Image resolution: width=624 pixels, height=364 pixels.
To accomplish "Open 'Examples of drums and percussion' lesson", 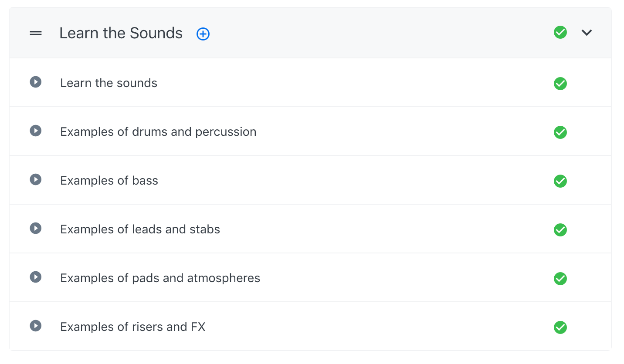I will tap(158, 132).
